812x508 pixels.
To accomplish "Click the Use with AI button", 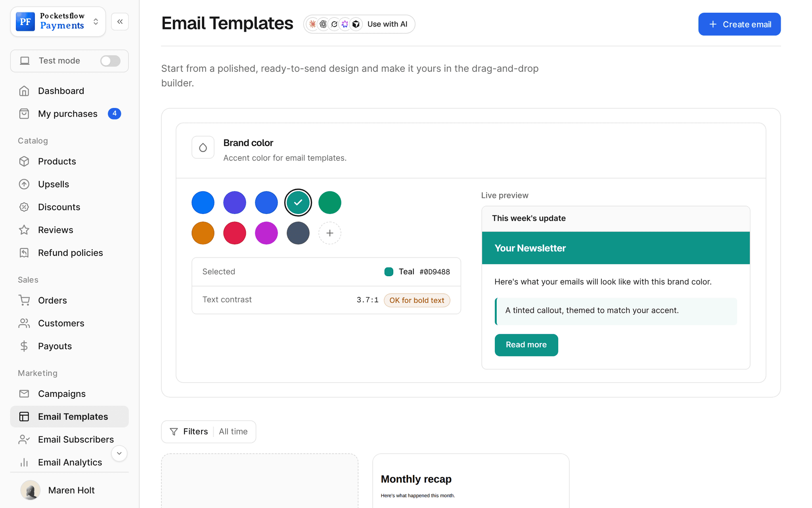I will pyautogui.click(x=359, y=24).
